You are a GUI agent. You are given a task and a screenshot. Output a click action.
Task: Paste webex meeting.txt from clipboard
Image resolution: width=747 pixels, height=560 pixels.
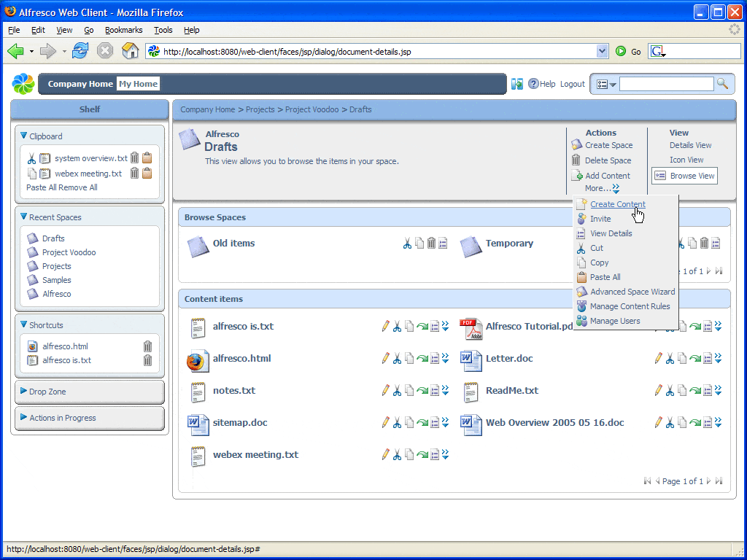pos(147,174)
